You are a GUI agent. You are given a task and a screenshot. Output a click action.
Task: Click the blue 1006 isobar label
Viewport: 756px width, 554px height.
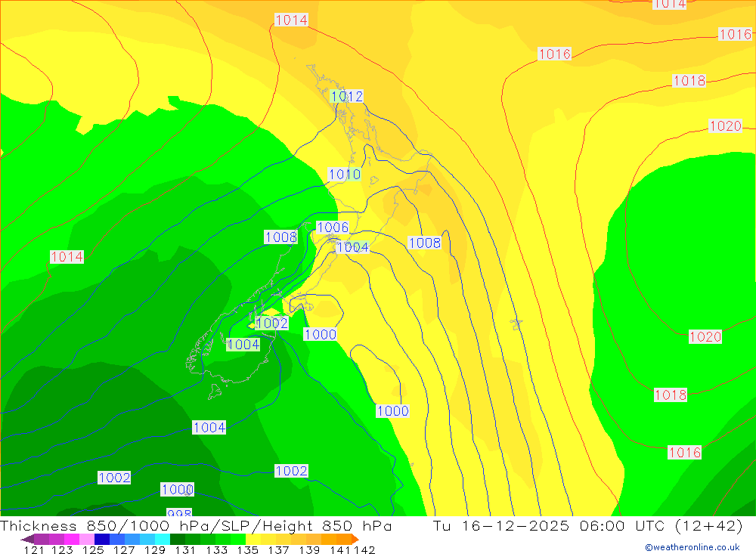pyautogui.click(x=333, y=227)
